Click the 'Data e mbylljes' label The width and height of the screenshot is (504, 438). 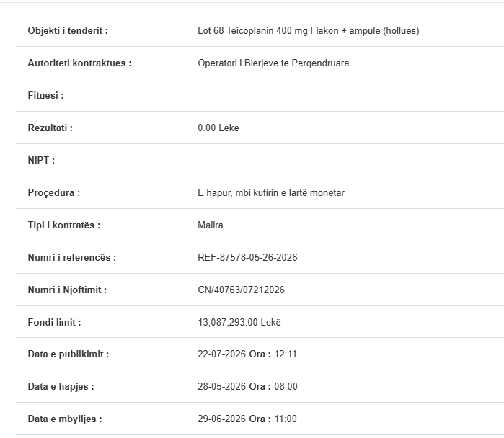pyautogui.click(x=65, y=419)
